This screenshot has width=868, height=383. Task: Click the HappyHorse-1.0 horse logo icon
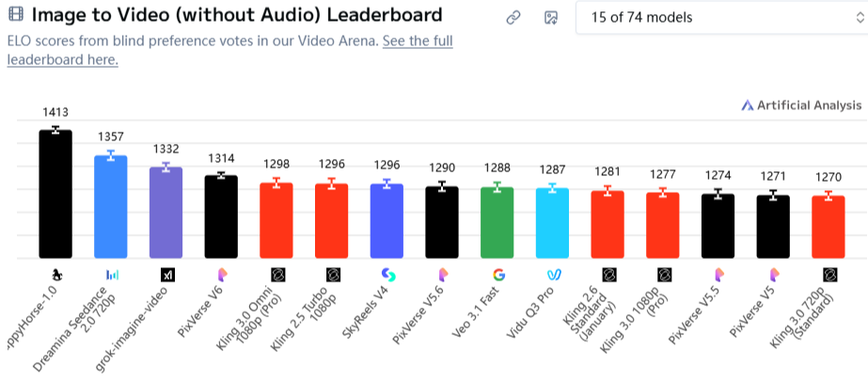[56, 275]
